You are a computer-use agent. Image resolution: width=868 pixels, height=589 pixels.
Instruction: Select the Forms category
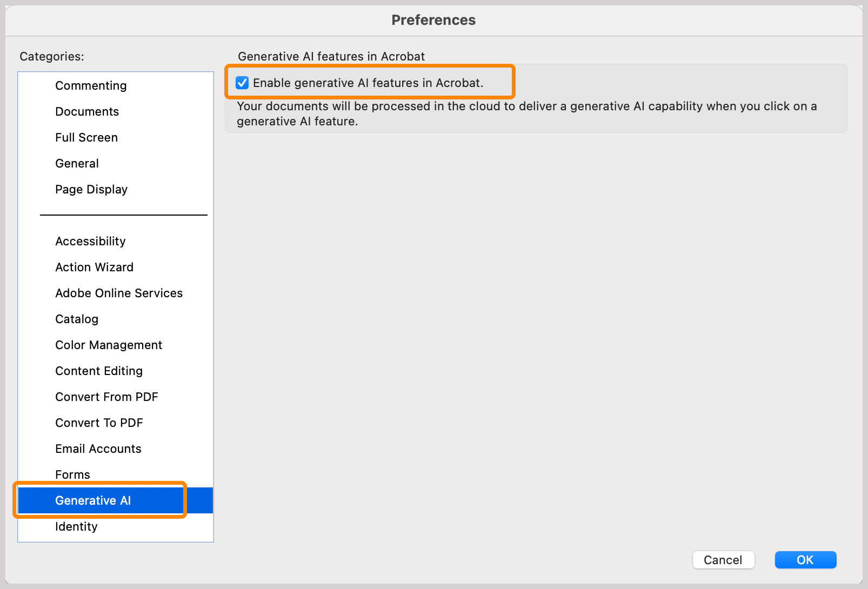(72, 474)
